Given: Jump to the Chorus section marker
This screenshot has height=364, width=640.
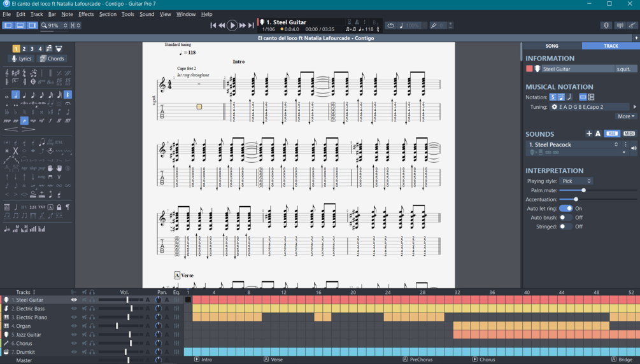Looking at the screenshot, I should [484, 360].
